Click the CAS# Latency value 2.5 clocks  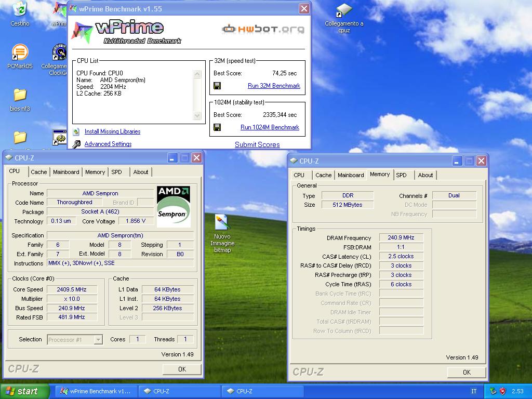pyautogui.click(x=401, y=256)
